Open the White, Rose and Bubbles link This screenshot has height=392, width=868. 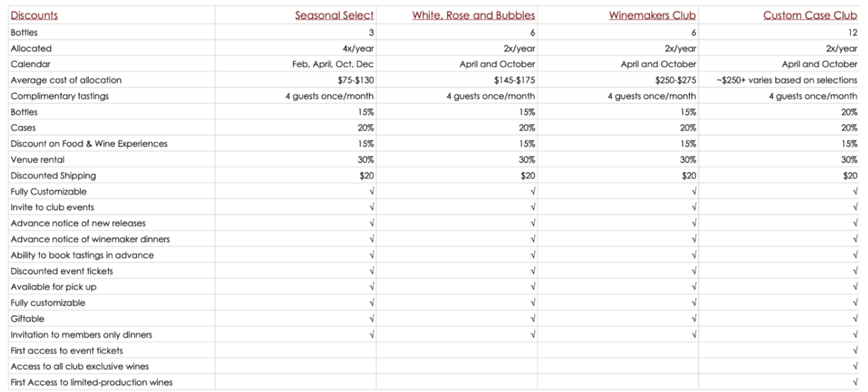[x=473, y=15]
